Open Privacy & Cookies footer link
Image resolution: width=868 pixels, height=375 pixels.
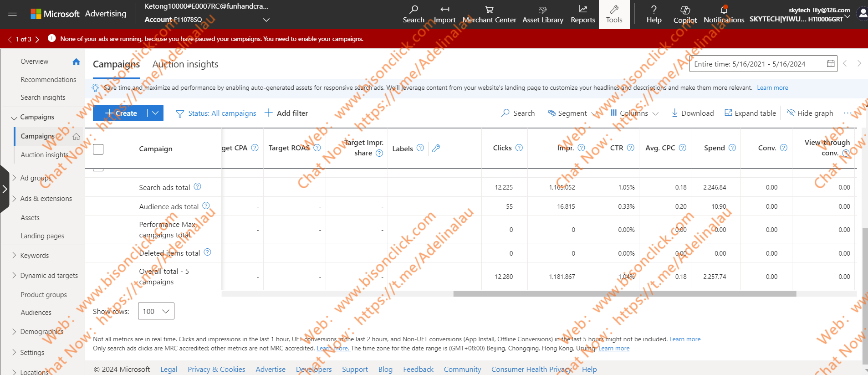click(216, 370)
